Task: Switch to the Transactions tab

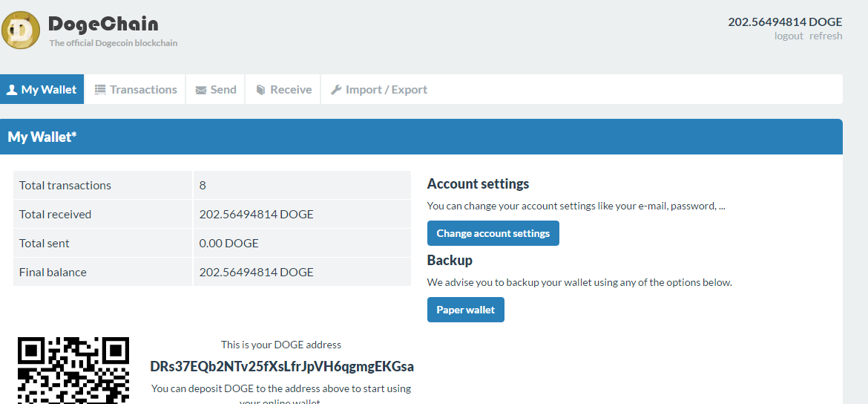Action: (135, 89)
